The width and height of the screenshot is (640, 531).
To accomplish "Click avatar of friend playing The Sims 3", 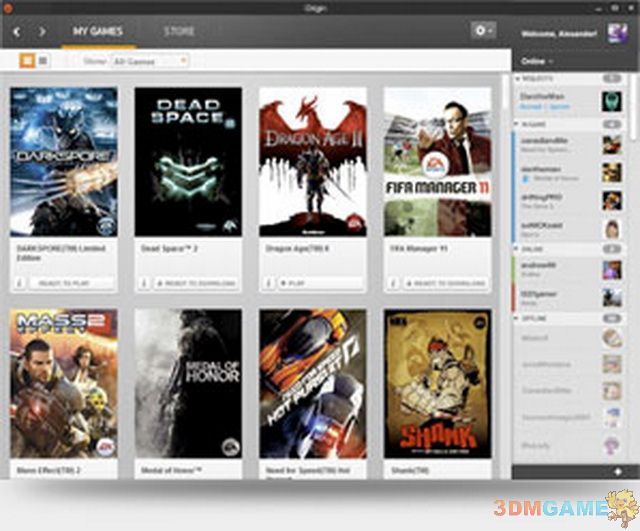I will click(x=612, y=200).
